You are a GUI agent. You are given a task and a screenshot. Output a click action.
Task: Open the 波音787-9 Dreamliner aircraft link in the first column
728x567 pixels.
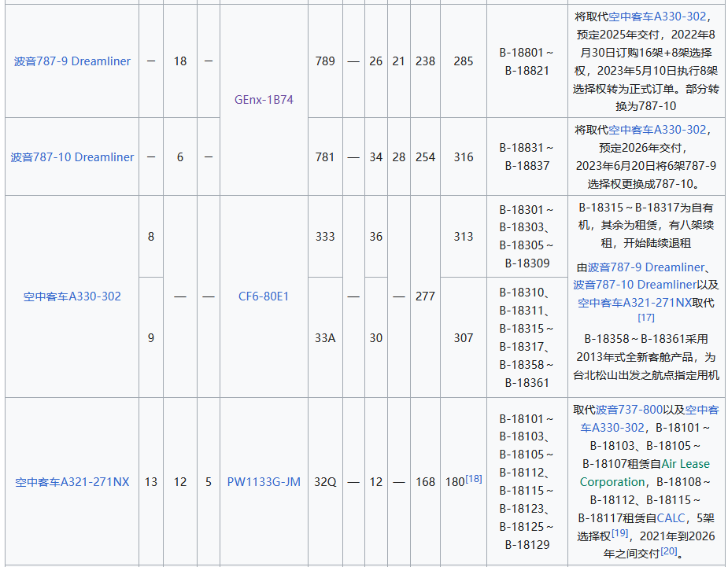point(72,61)
